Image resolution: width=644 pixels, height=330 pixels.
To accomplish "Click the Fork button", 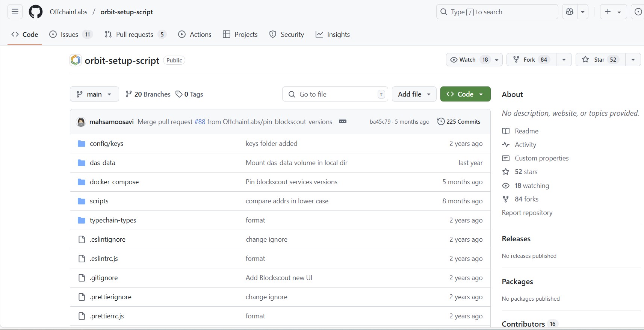I will point(531,59).
